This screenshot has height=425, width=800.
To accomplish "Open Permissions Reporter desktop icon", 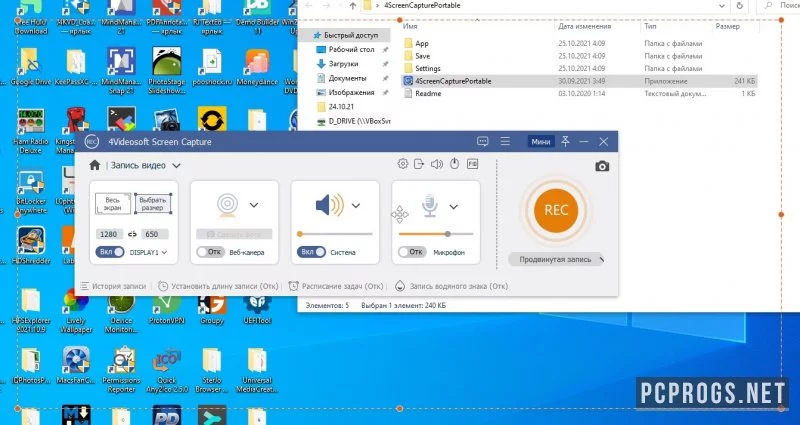I will coord(121,370).
